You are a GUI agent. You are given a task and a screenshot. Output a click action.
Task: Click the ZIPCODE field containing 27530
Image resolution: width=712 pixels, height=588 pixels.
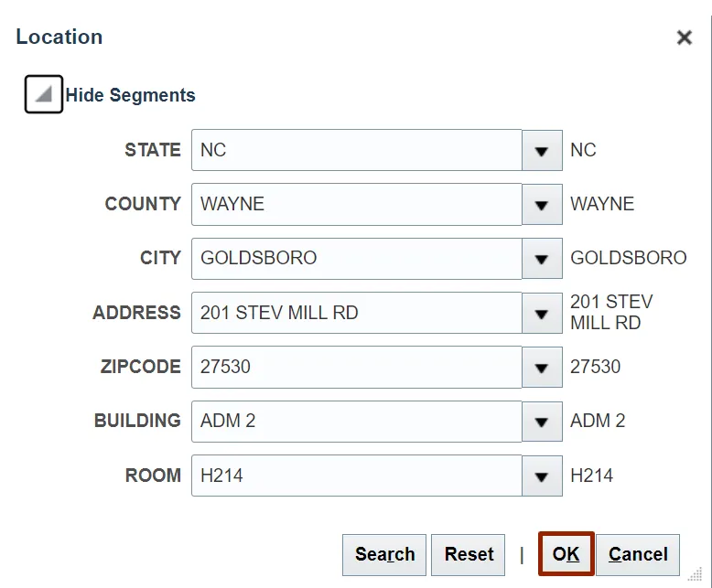tap(356, 367)
